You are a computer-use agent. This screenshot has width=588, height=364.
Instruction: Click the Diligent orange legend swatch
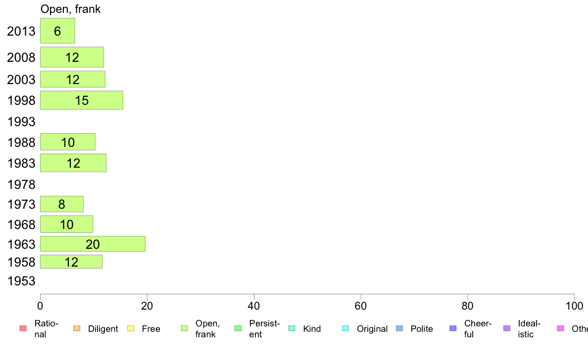pos(77,328)
